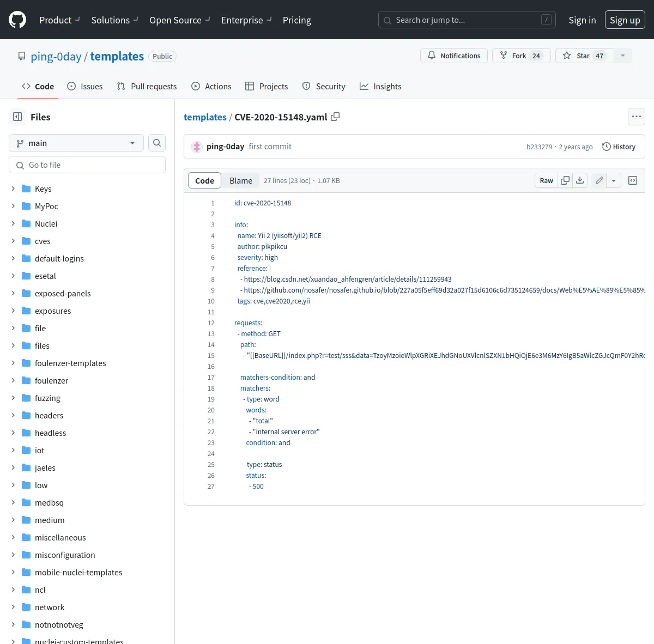Select line number 15

(x=211, y=355)
